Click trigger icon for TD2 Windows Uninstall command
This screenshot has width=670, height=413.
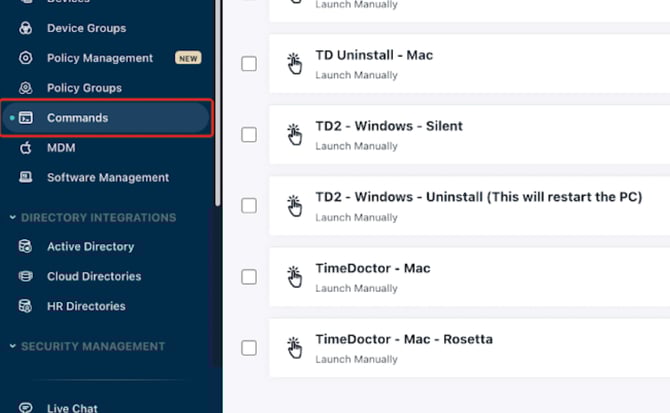pos(294,206)
